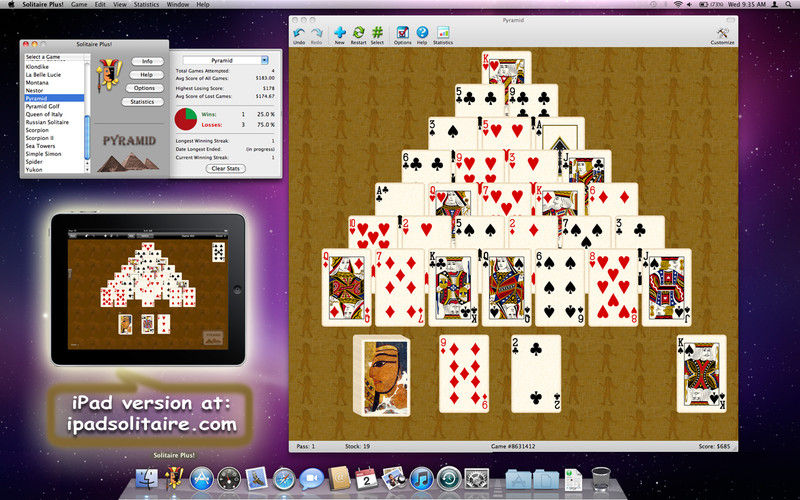The height and width of the screenshot is (500, 800).
Task: Click the Info button in game chooser
Action: pos(147,61)
